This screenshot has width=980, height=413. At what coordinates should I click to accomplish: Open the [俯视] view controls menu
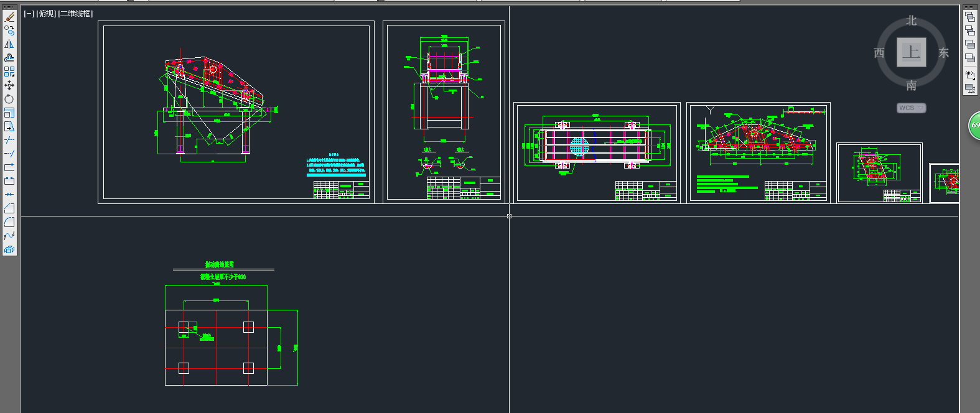coord(46,14)
